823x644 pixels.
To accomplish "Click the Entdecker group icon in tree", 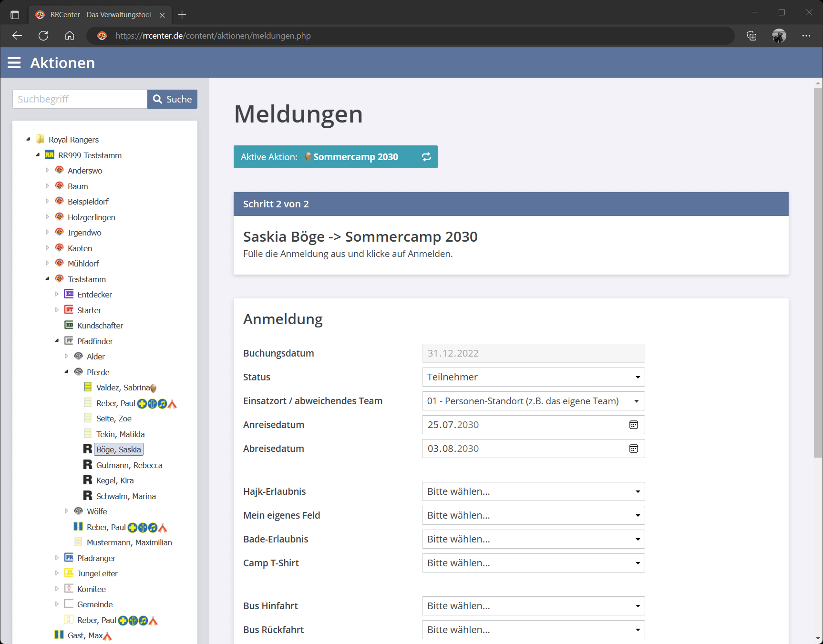I will (x=69, y=294).
